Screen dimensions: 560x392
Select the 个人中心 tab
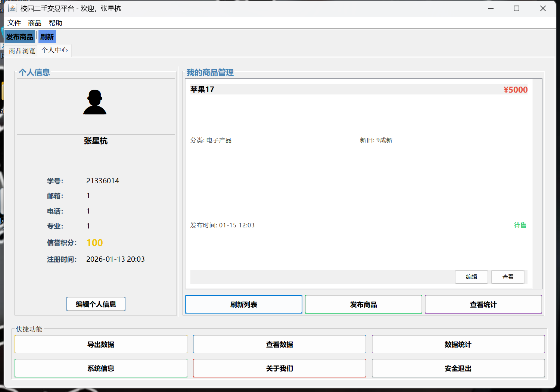click(x=55, y=50)
